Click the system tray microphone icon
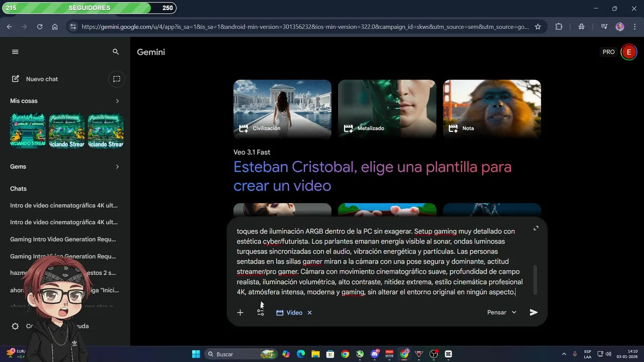This screenshot has width=644, height=362. click(575, 354)
